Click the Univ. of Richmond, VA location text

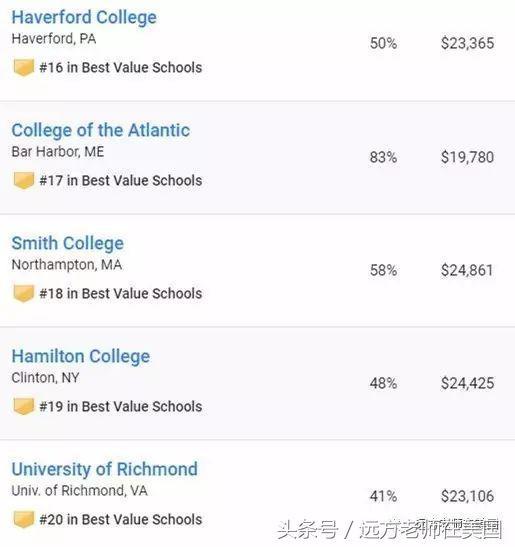point(80,491)
